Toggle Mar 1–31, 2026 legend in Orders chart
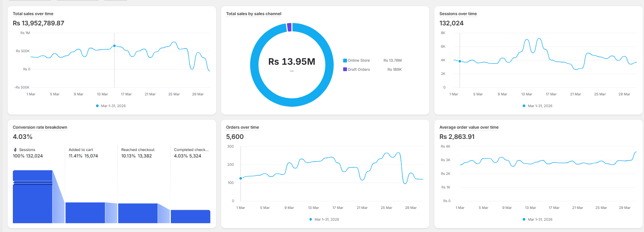The height and width of the screenshot is (232, 644). (324, 220)
